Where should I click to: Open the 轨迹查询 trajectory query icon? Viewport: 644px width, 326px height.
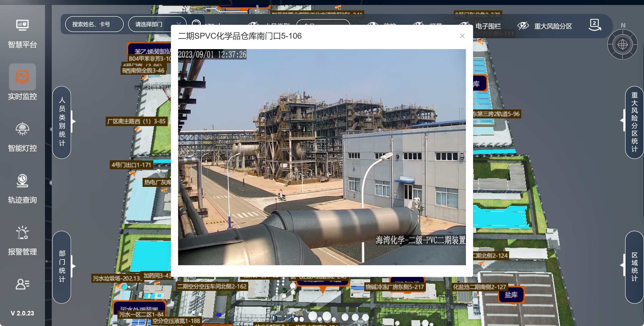[22, 181]
